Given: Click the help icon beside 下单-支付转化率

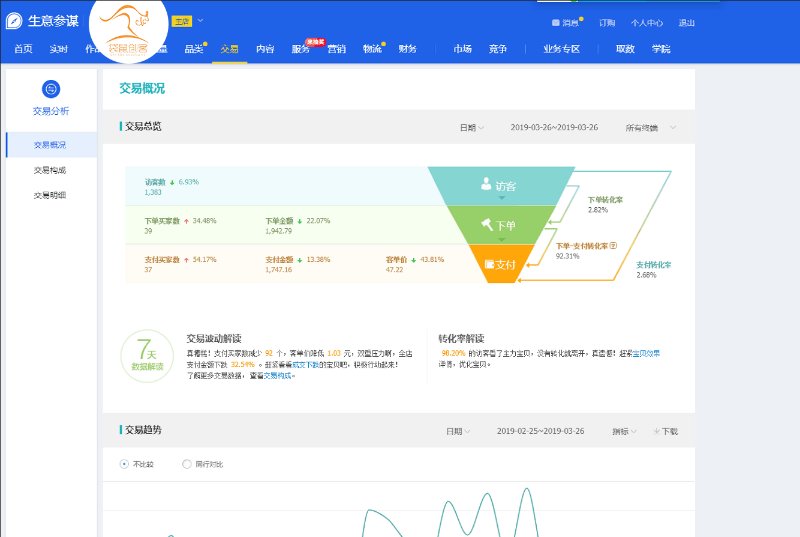Looking at the screenshot, I should [613, 246].
